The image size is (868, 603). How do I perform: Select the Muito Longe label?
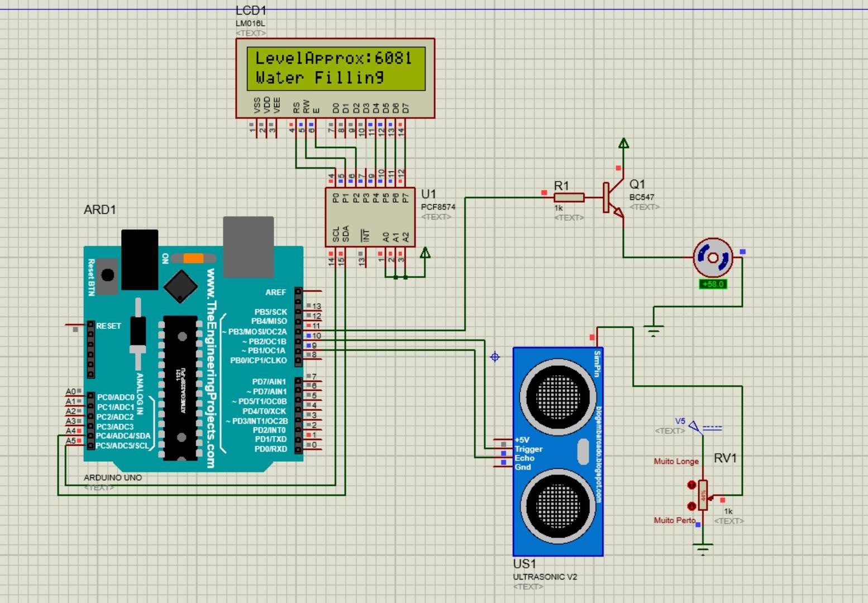(676, 461)
